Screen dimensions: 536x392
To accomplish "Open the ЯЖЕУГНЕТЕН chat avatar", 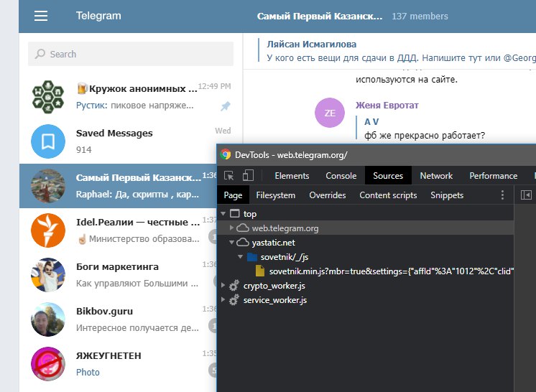I will tap(48, 364).
